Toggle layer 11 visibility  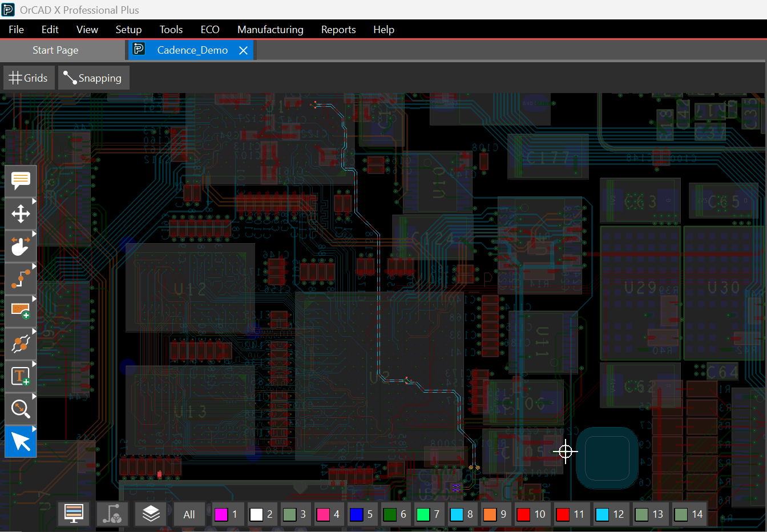[571, 514]
